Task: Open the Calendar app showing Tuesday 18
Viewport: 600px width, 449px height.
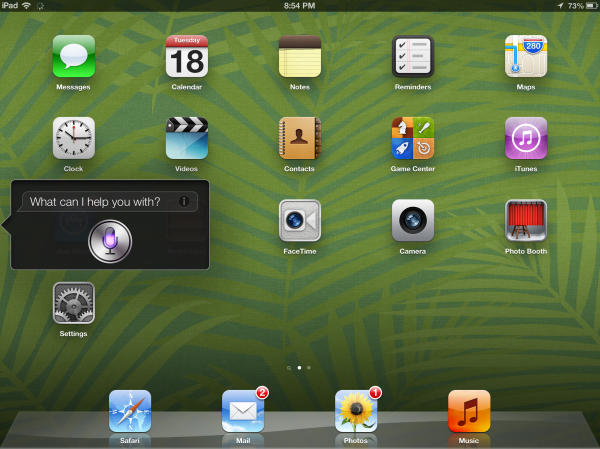Action: pyautogui.click(x=187, y=56)
